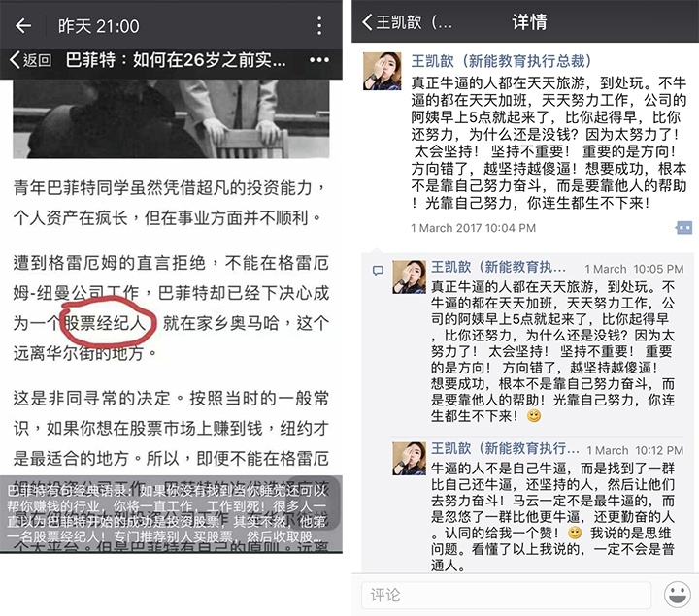Viewport: 699px width, 616px height.
Task: Tap the 详情 page title
Action: tap(529, 21)
